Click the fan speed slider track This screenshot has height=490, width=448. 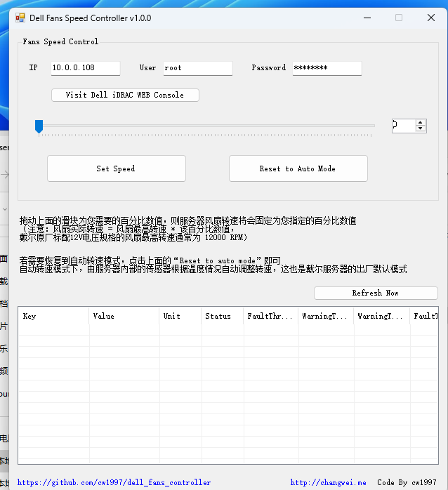click(x=206, y=126)
